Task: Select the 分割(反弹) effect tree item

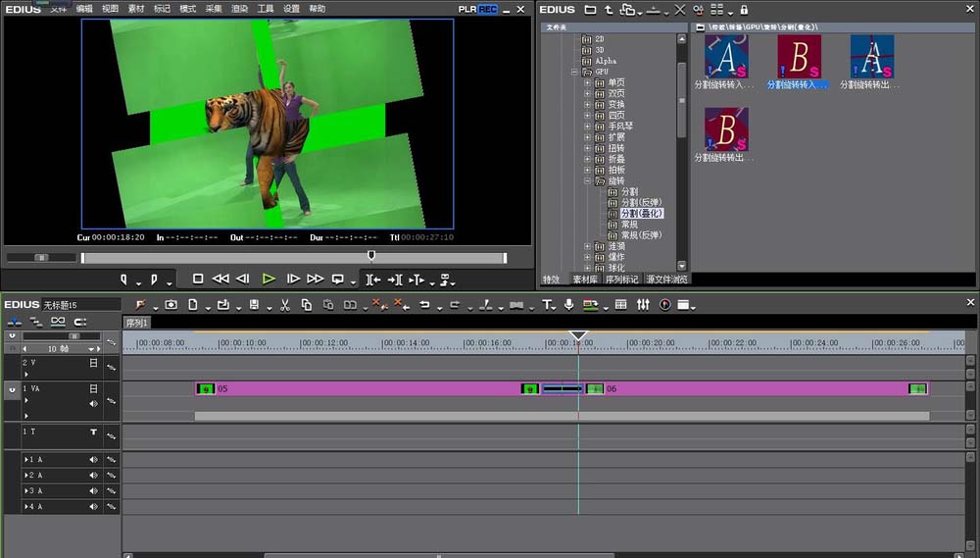Action: (x=641, y=202)
